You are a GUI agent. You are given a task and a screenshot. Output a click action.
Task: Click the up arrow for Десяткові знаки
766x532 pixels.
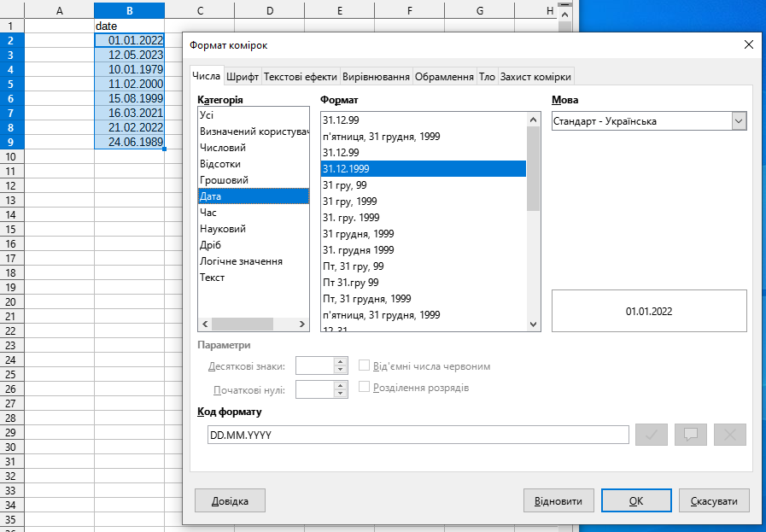[x=340, y=360]
